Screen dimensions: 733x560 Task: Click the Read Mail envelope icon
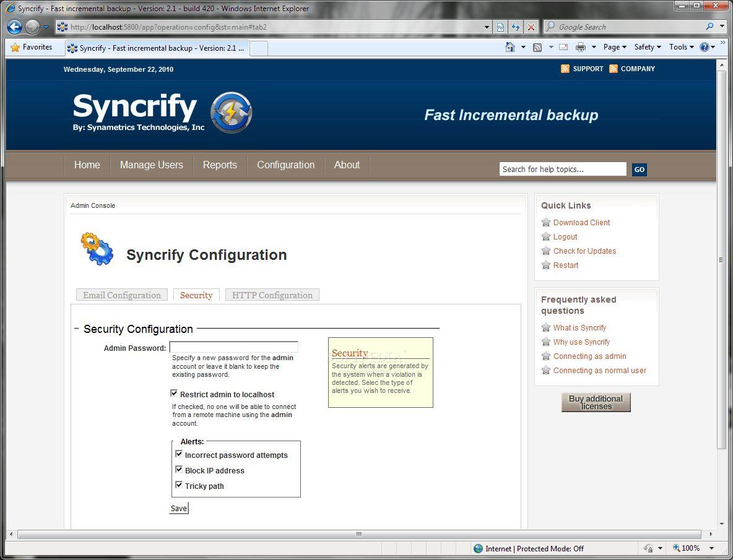click(563, 47)
